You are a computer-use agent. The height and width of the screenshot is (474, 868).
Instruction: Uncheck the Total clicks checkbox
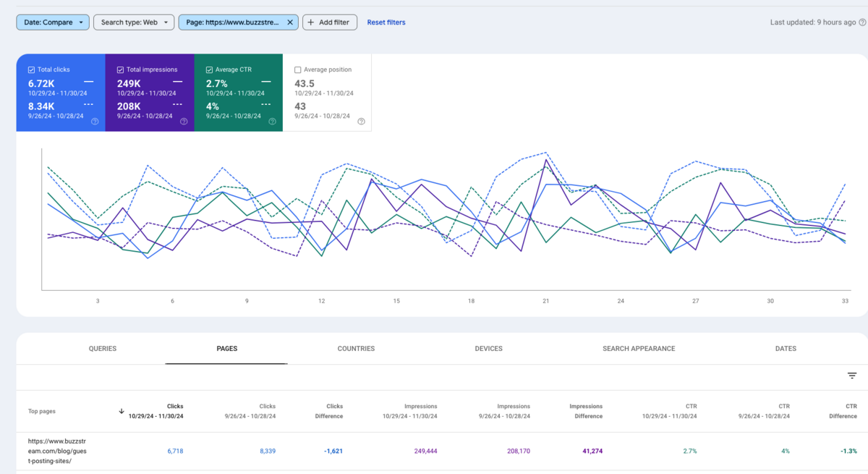(31, 70)
